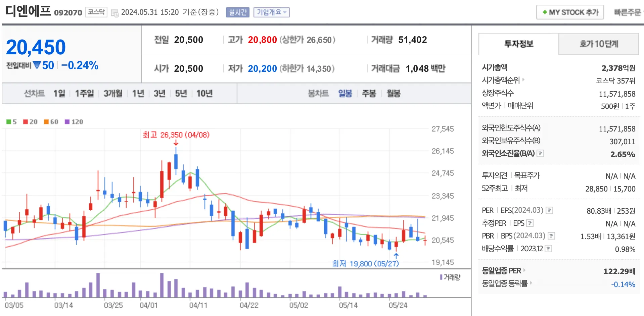Viewport: 644px width, 316px height.
Task: Click the 04/11 date axis label
Action: [198, 305]
